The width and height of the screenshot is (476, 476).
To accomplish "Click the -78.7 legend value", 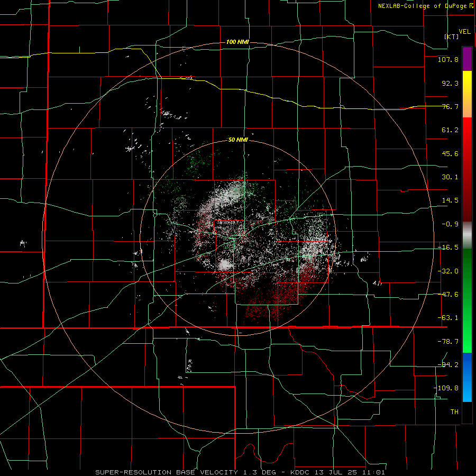I will [x=448, y=342].
